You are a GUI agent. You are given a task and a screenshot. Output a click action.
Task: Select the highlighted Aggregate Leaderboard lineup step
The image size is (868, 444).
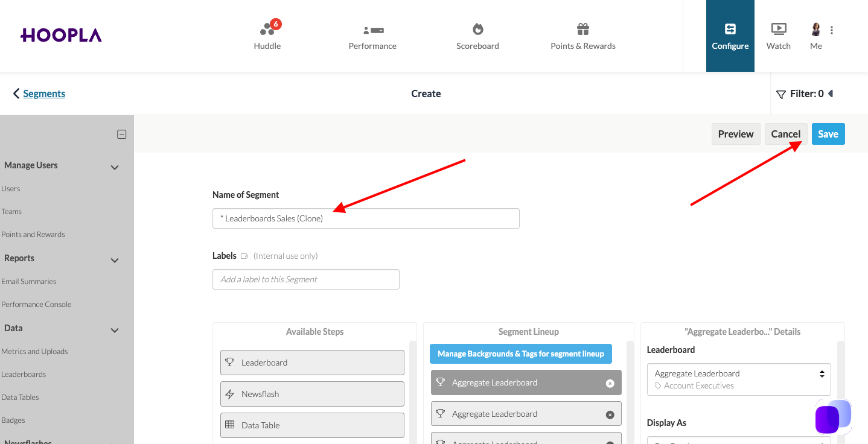click(x=526, y=382)
